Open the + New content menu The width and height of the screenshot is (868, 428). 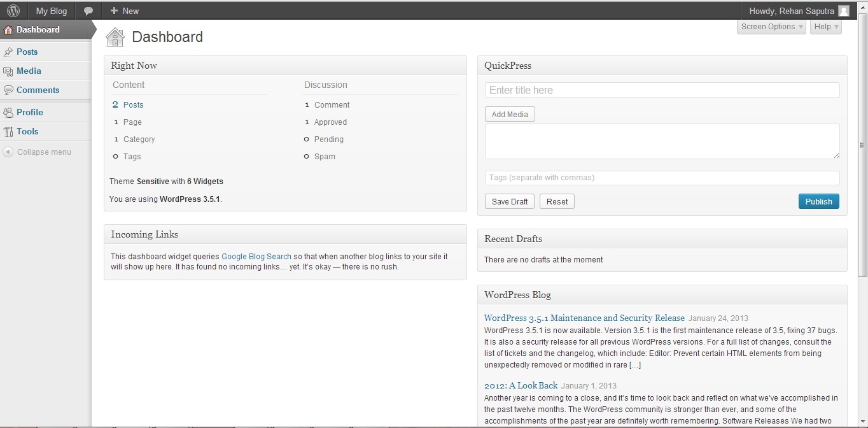(124, 11)
